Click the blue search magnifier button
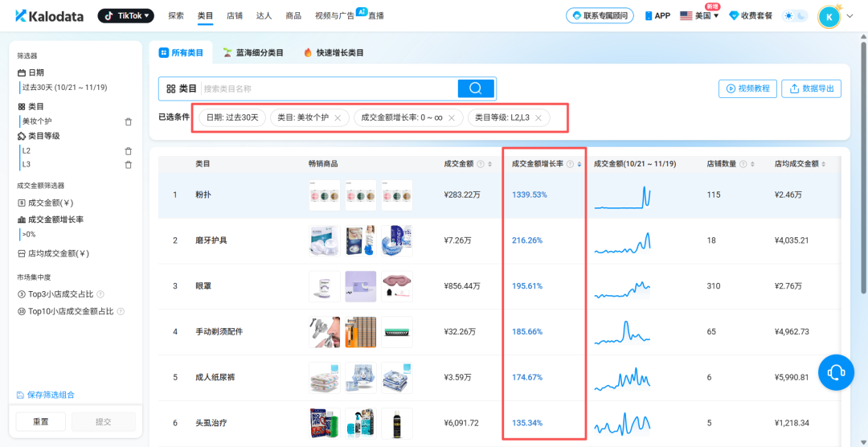This screenshot has height=447, width=868. (x=476, y=88)
